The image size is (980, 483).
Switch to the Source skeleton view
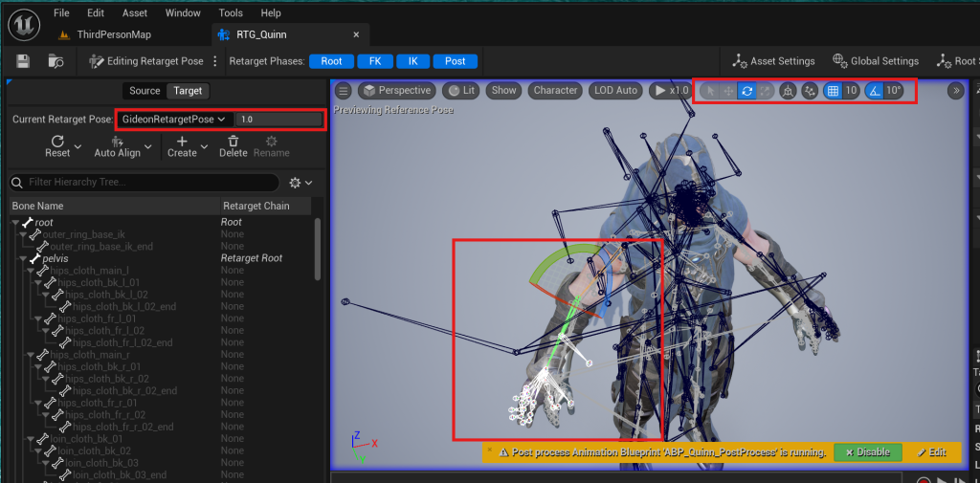click(x=145, y=91)
